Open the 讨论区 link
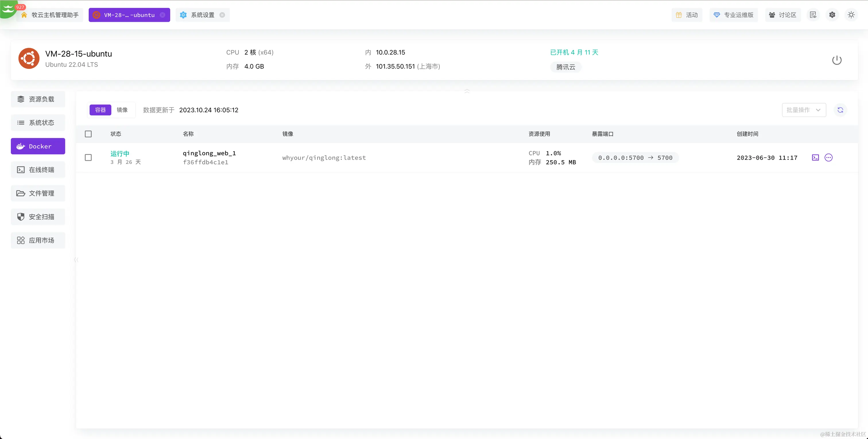This screenshot has width=868, height=439. [782, 15]
